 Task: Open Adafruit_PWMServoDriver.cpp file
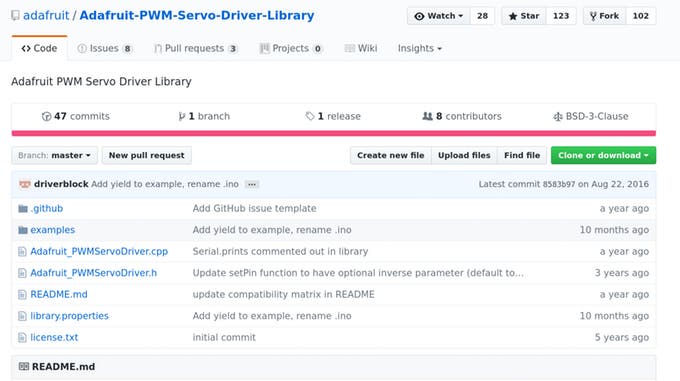99,251
